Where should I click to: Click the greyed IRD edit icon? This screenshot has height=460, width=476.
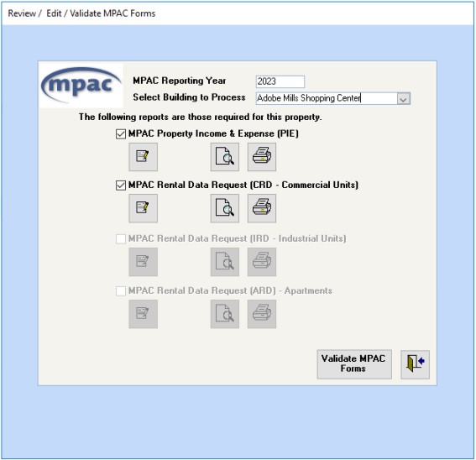pos(143,262)
